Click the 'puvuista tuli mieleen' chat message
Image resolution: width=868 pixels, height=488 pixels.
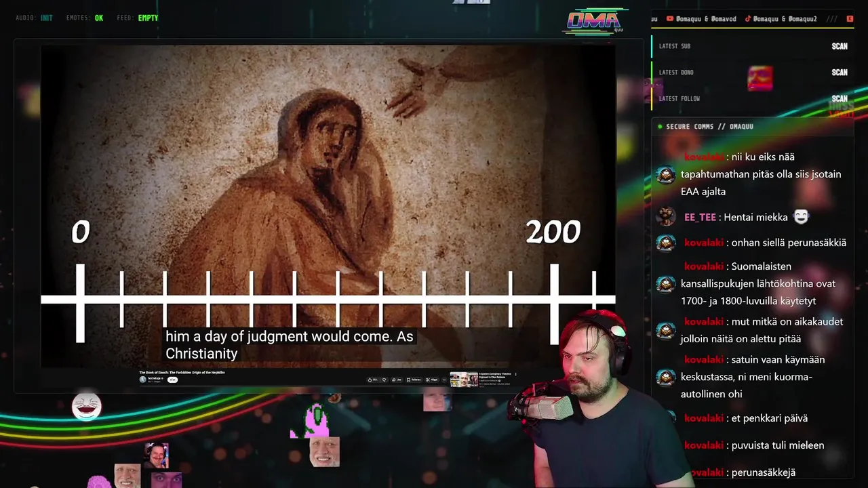pos(778,445)
